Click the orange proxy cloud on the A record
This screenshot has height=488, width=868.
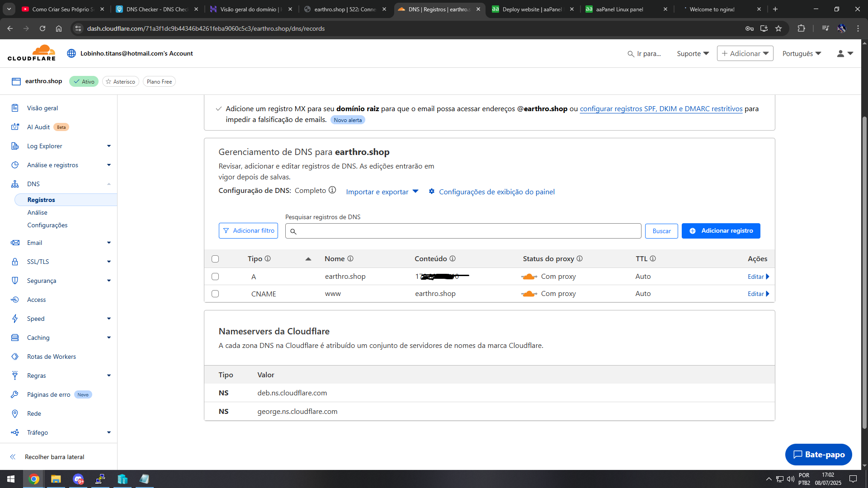(529, 277)
